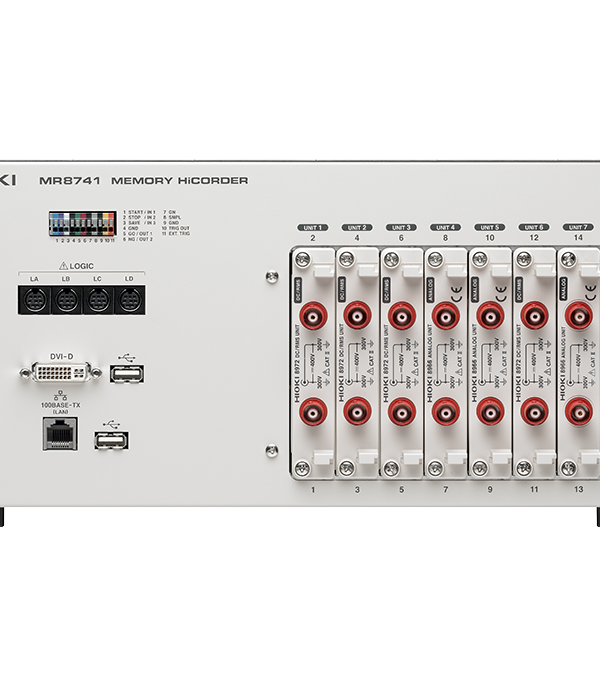Click the '10 TRIG OUT' terminal legend
Screen dimensions: 600x694
(x=176, y=228)
